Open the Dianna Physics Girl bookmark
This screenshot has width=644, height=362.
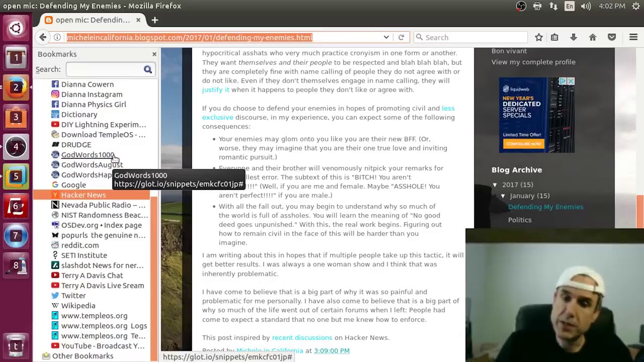point(94,104)
